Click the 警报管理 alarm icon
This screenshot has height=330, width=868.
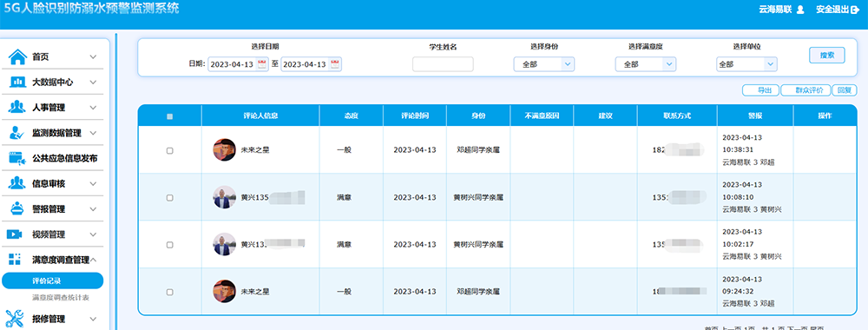(17, 208)
